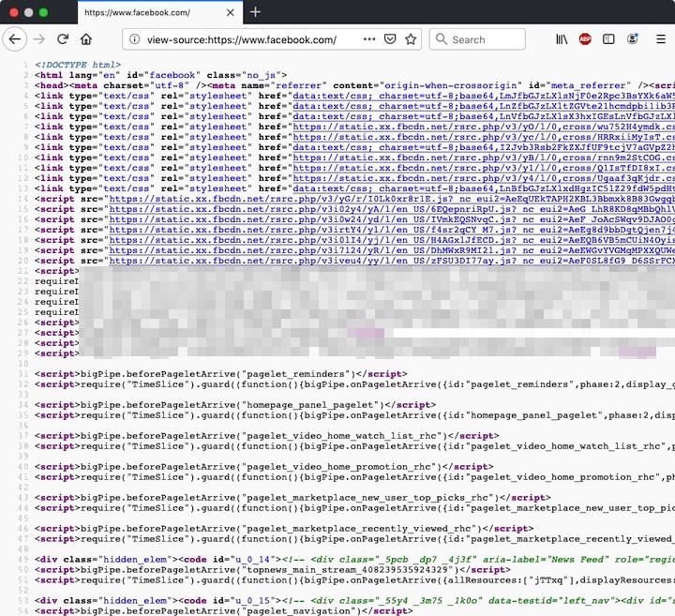Open the Library bookmarks and history menu
675x616 pixels.
point(562,39)
